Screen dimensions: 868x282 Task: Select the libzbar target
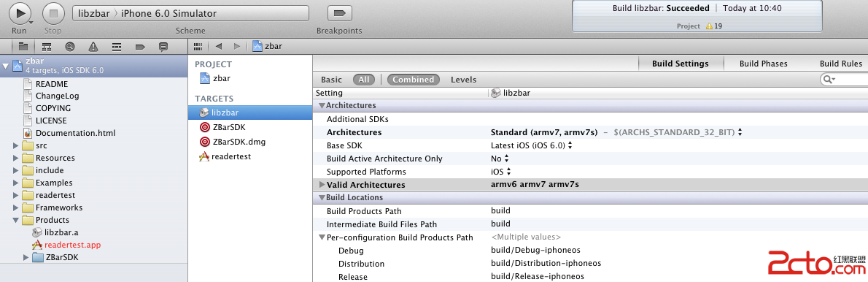coord(250,112)
